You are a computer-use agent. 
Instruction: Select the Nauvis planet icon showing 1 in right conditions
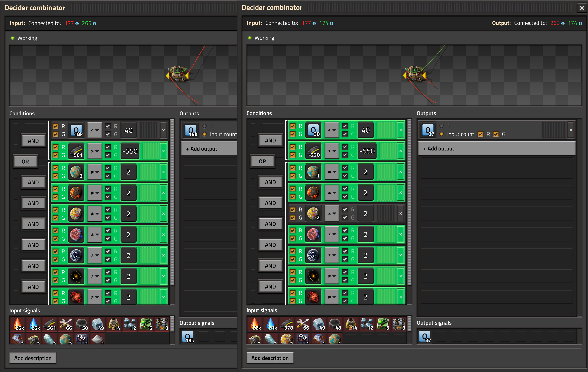point(313,172)
